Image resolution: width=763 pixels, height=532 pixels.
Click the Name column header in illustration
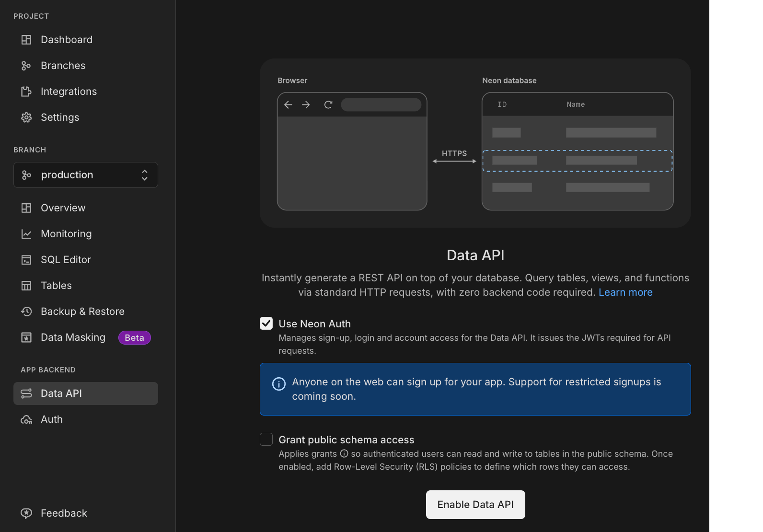click(x=576, y=104)
